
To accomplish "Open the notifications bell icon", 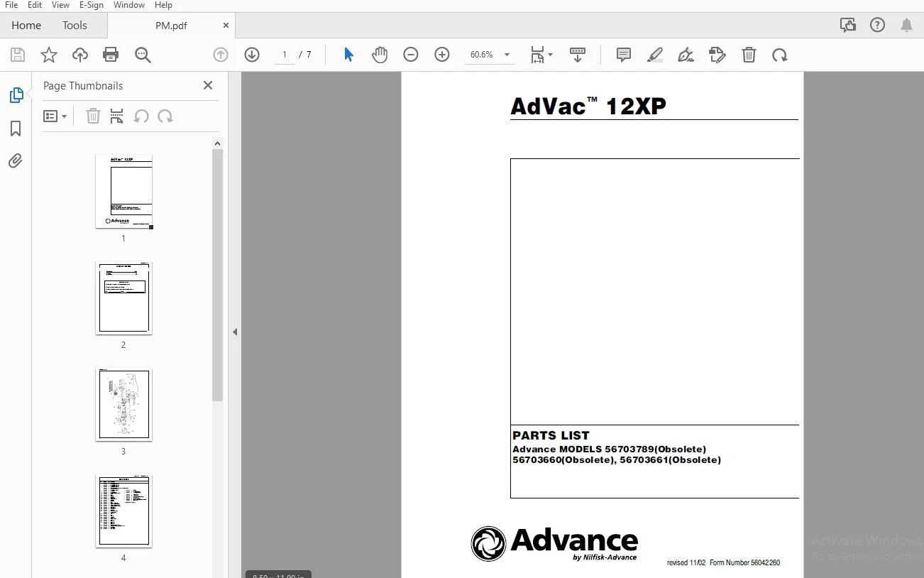I will click(906, 25).
